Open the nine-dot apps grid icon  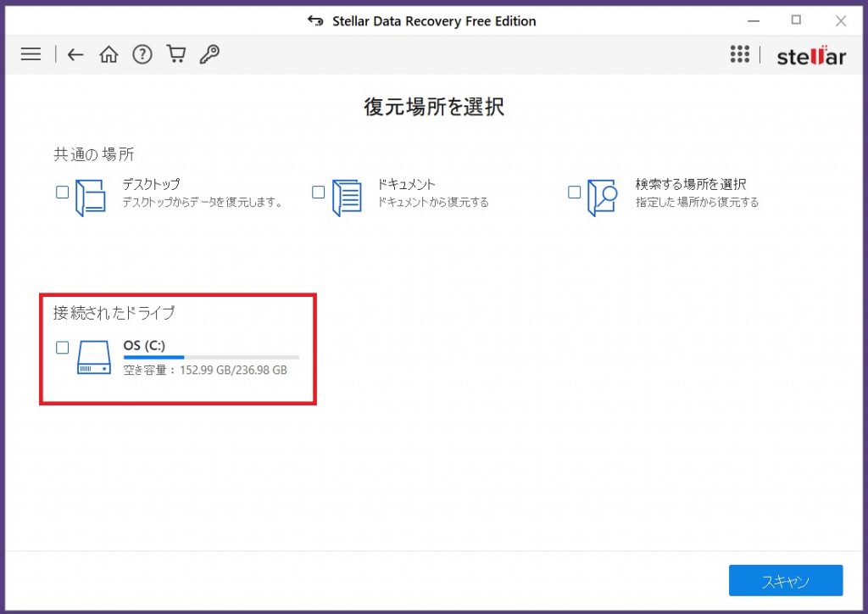(x=739, y=54)
